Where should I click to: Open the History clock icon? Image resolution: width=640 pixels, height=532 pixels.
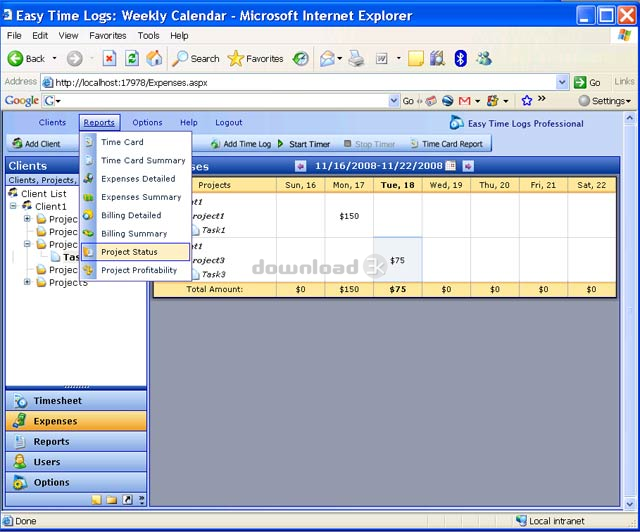point(301,59)
